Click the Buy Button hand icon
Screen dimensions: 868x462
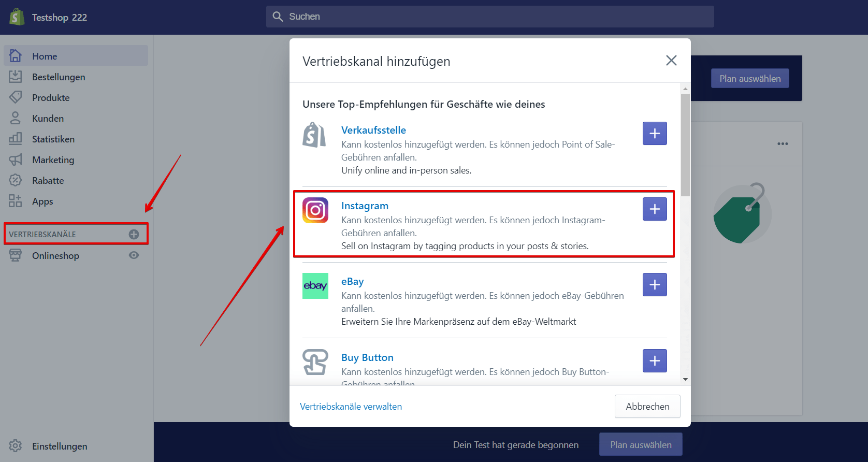click(315, 362)
